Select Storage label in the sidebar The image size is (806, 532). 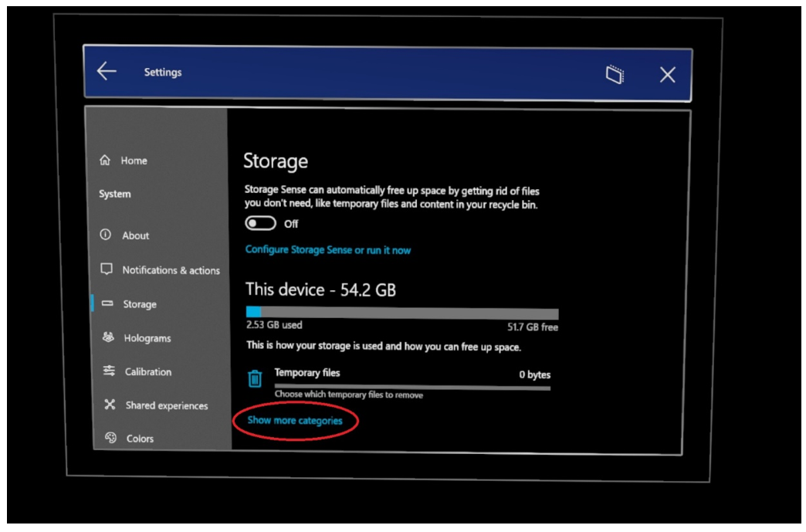(x=140, y=304)
